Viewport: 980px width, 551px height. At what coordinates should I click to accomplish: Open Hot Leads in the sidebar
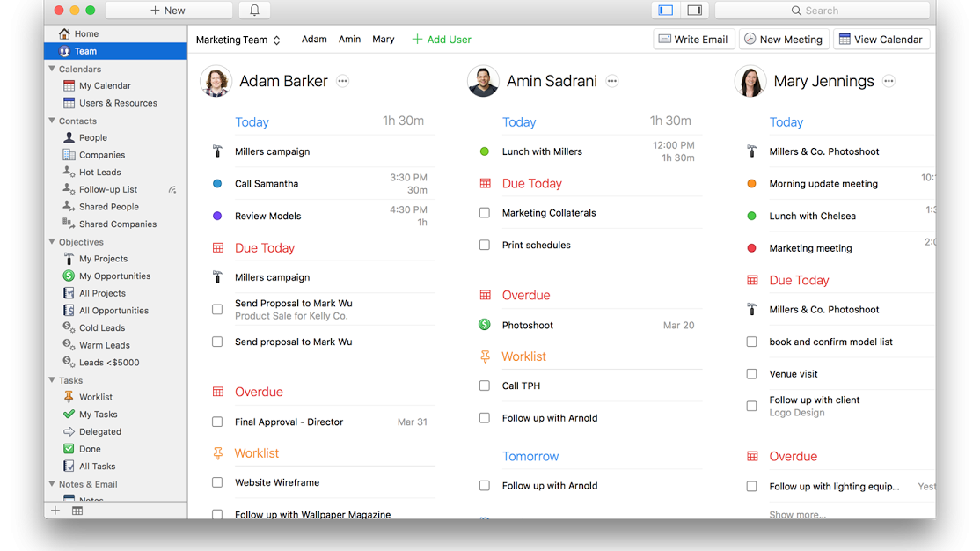pos(99,173)
